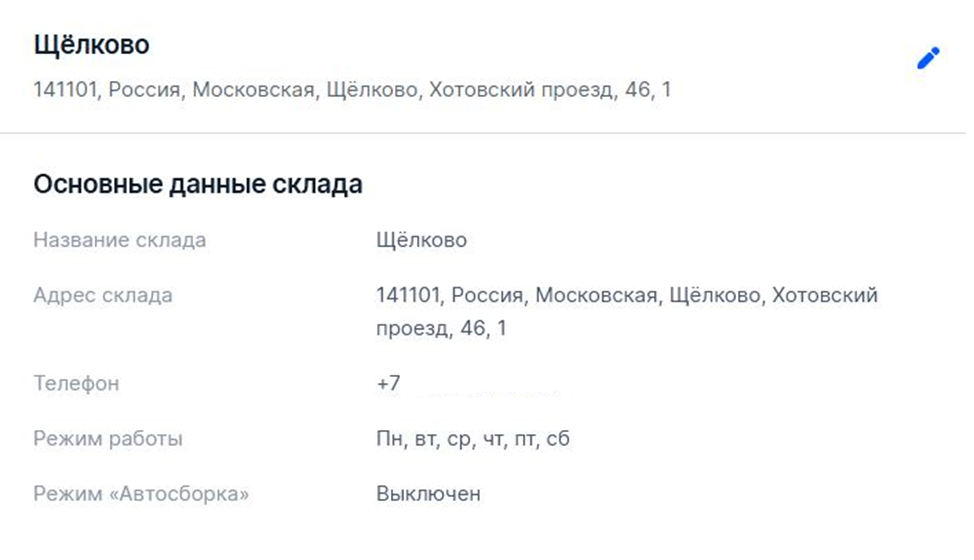Click the bold Щёлково page title

(91, 45)
